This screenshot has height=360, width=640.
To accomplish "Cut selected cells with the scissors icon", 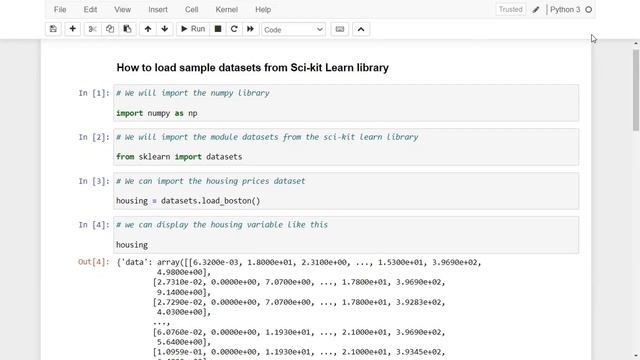I will coord(93,29).
